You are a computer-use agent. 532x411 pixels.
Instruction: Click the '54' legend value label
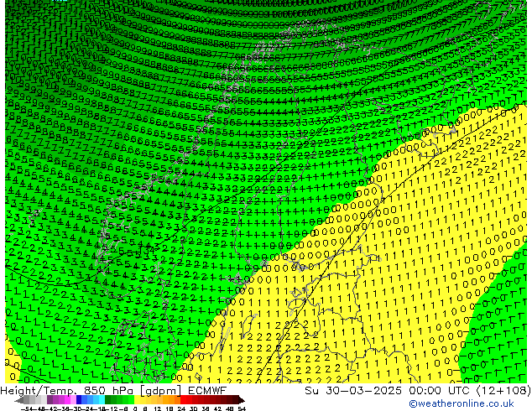[x=242, y=408]
